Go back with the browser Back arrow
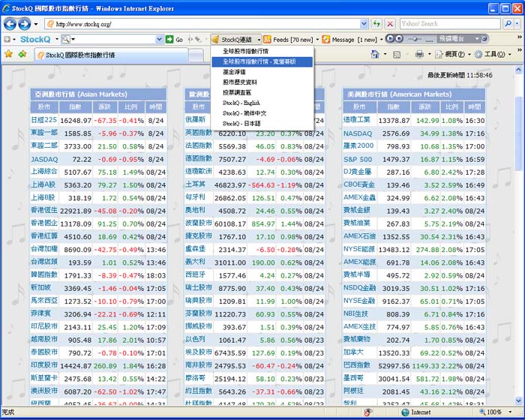This screenshot has height=420, width=525. pos(10,24)
